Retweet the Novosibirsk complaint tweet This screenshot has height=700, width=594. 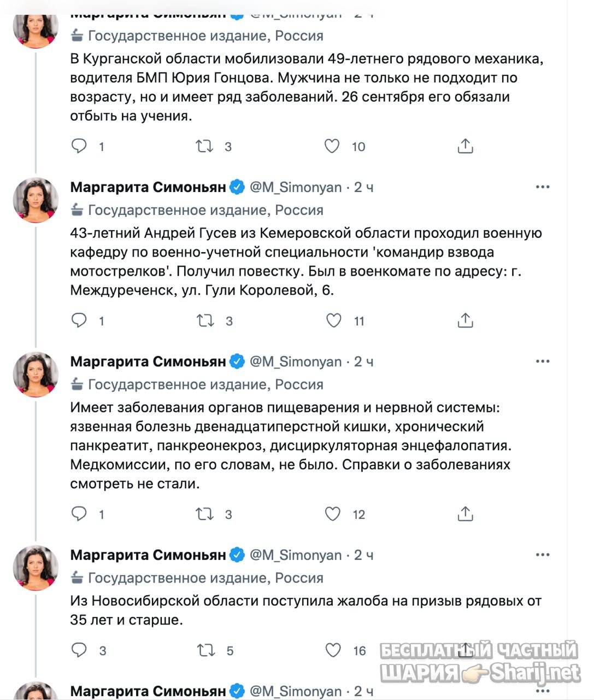[x=206, y=650]
